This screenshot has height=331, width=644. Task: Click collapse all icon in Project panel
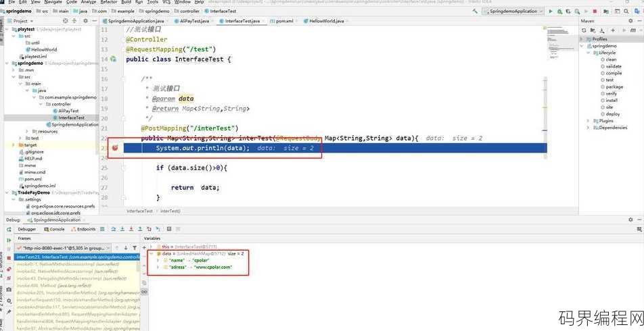pyautogui.click(x=74, y=20)
